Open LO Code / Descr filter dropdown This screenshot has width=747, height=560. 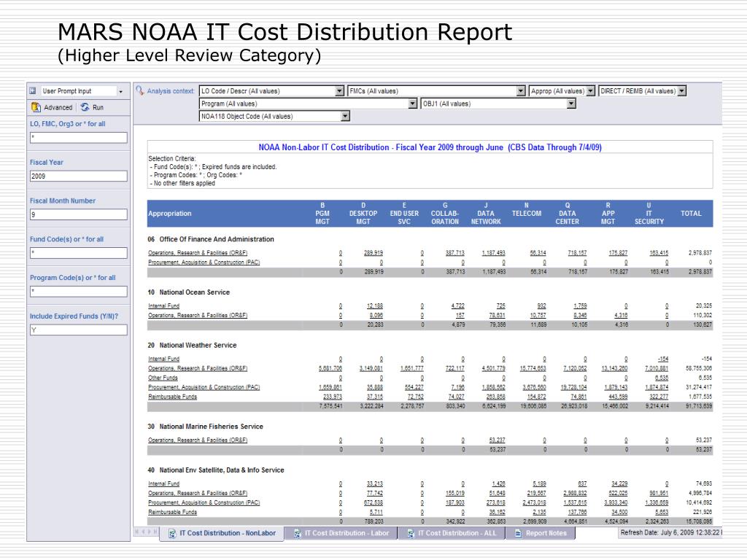339,91
